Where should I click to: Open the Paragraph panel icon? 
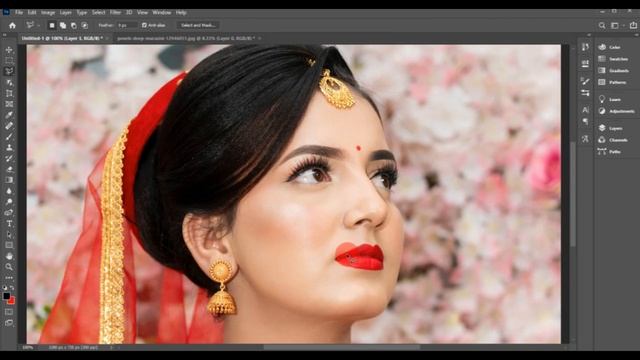point(585,122)
